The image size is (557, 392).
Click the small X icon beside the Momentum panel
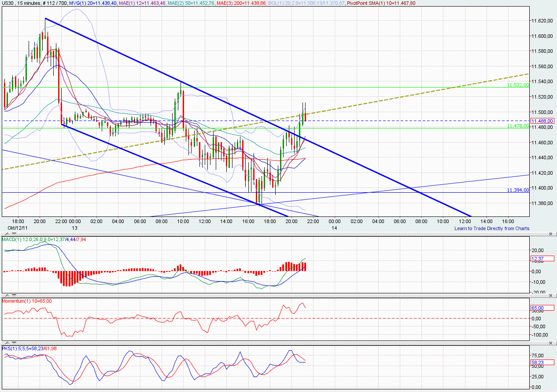click(550, 296)
